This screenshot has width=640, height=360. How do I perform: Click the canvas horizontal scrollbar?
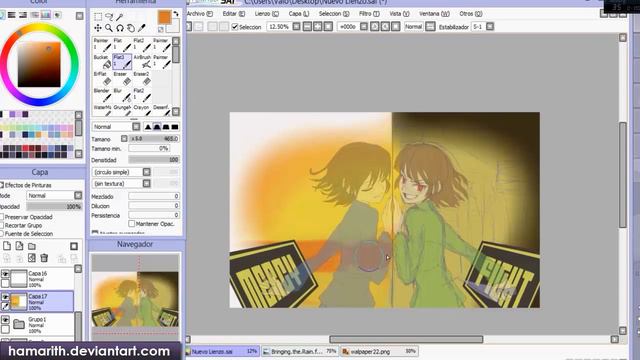406,340
